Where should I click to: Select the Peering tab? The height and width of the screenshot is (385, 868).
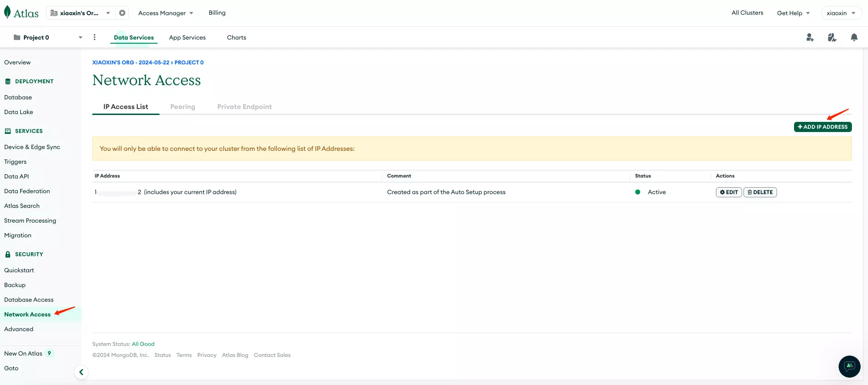183,107
